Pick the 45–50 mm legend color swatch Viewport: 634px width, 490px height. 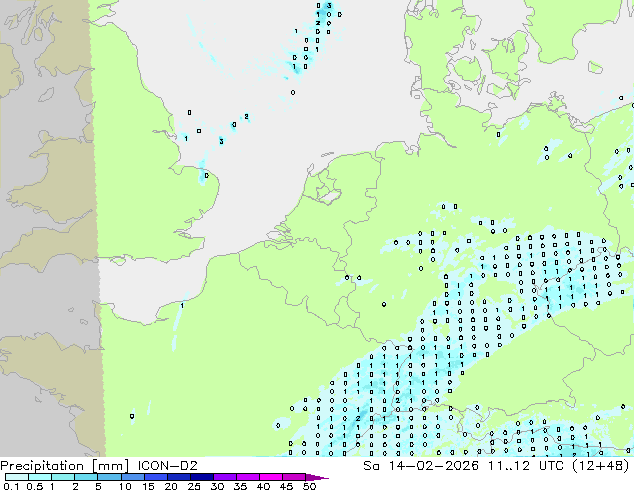pos(294,477)
